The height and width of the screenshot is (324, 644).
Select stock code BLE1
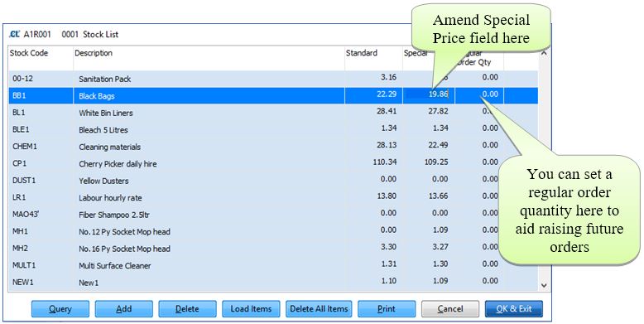21,129
